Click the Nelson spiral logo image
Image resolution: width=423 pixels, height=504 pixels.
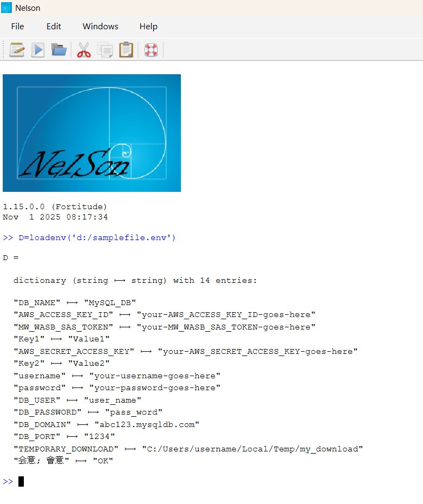click(x=92, y=133)
